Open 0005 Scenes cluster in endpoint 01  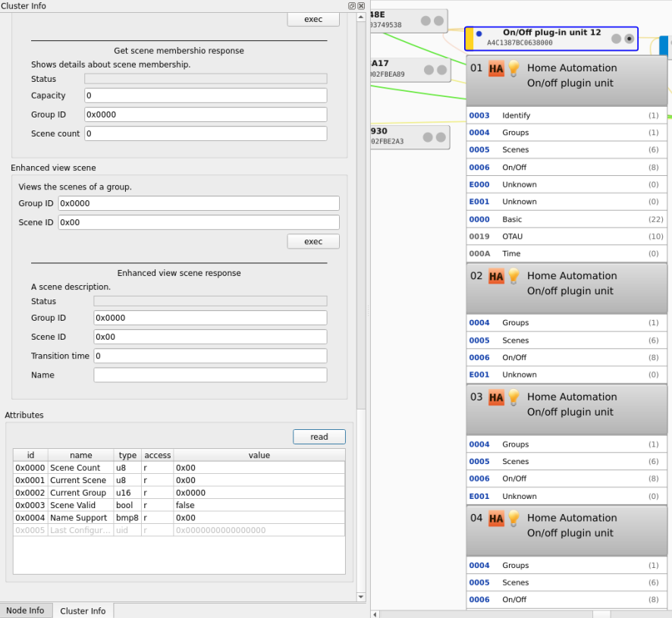(x=567, y=149)
